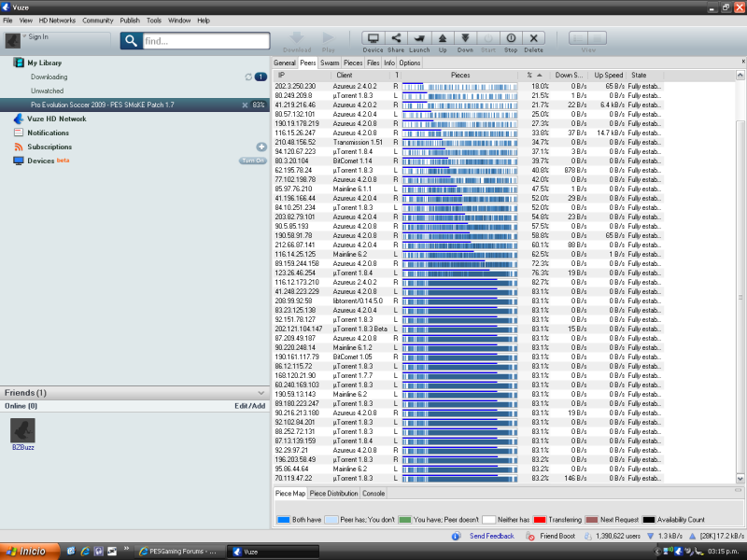Sort the peers list by % column
The width and height of the screenshot is (747, 560).
click(x=533, y=76)
